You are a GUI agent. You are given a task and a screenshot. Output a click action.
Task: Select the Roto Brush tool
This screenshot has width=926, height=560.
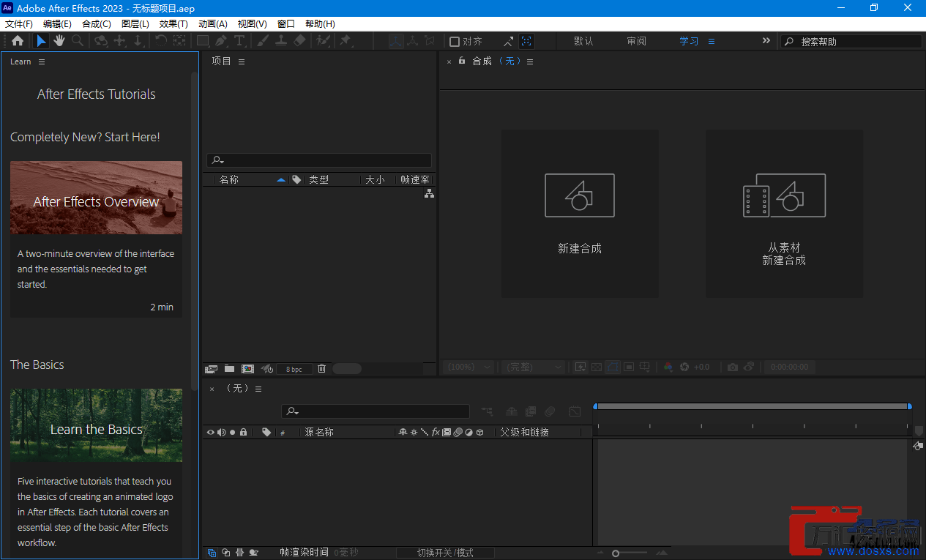tap(323, 41)
